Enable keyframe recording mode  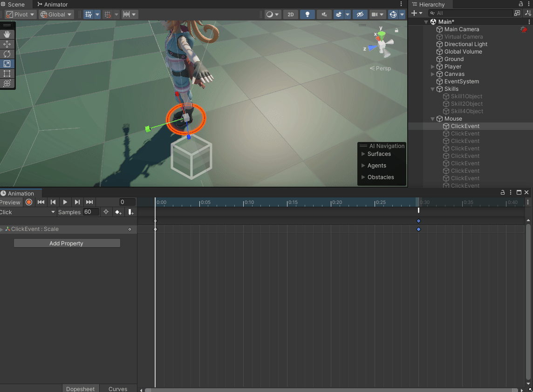pyautogui.click(x=29, y=202)
